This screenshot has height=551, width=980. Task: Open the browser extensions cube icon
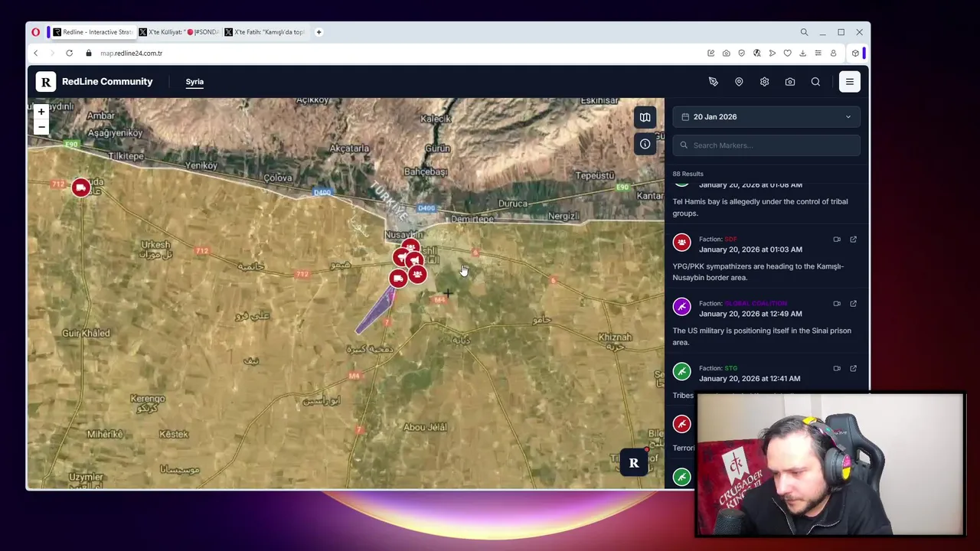[855, 54]
